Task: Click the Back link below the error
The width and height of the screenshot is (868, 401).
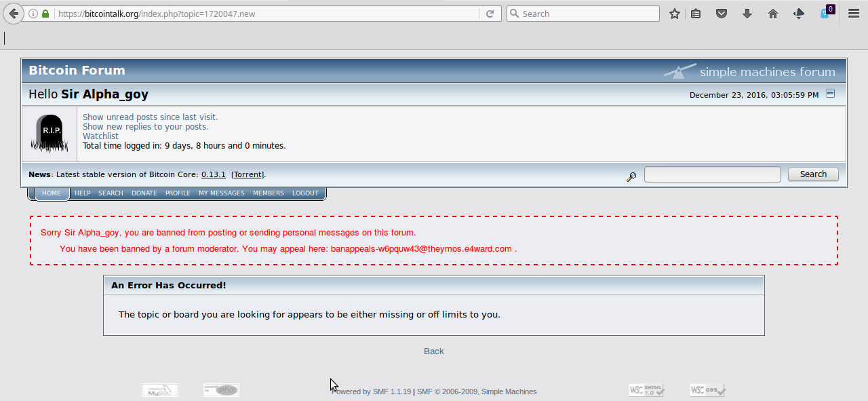Action: pos(434,351)
